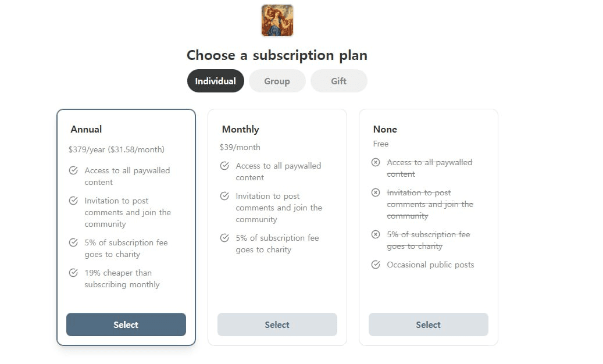Click check icon beside Monthly paywalled content
The image size is (603, 364).
tap(224, 166)
